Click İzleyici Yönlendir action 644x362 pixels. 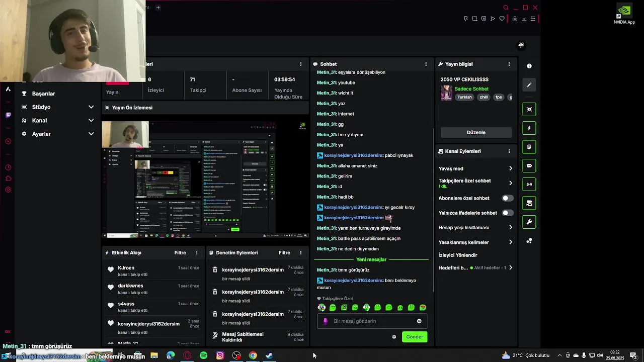[x=458, y=255]
